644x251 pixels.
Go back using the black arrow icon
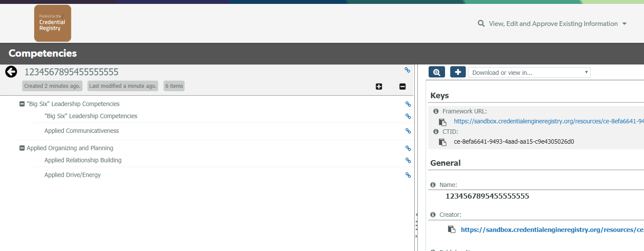tap(11, 72)
